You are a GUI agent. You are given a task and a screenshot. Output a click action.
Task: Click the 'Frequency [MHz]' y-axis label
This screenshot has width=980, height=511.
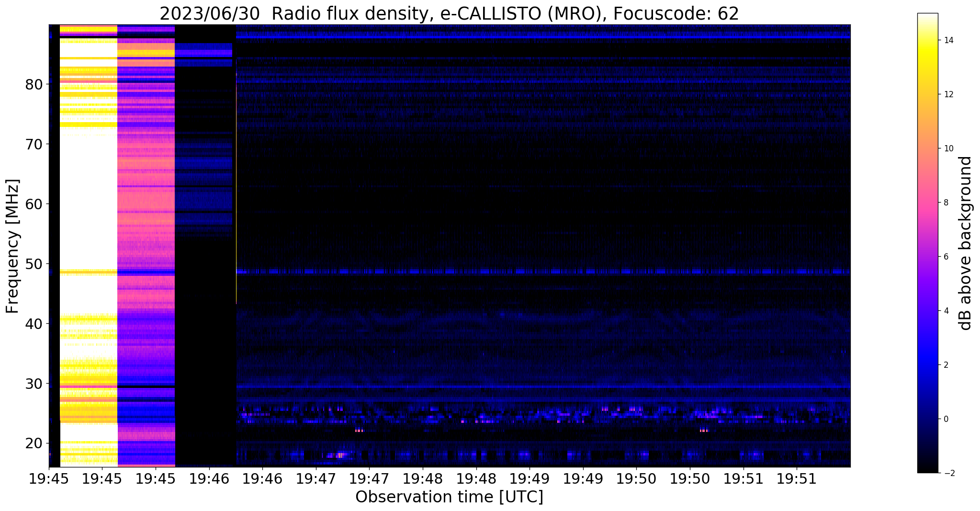click(x=13, y=246)
